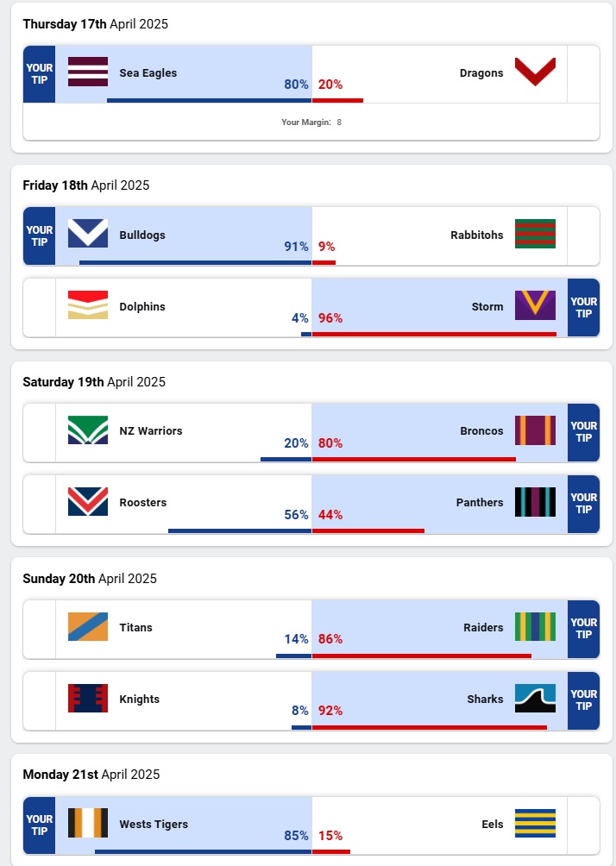Screen dimensions: 616x866
Task: Click the Titans team logo
Action: [88, 627]
